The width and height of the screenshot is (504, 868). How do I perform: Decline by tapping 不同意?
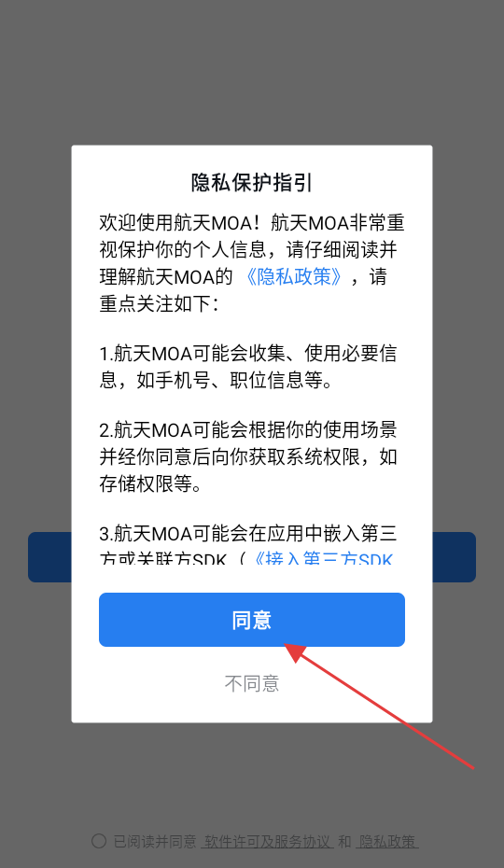252,683
